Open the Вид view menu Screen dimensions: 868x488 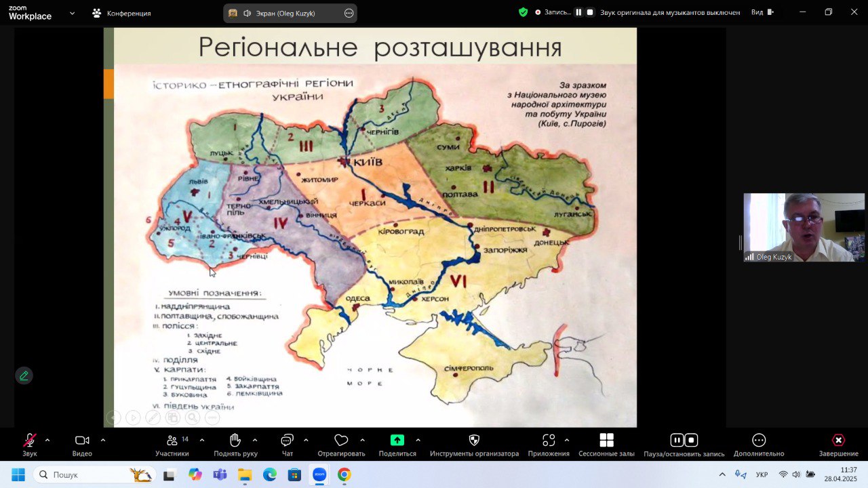762,12
